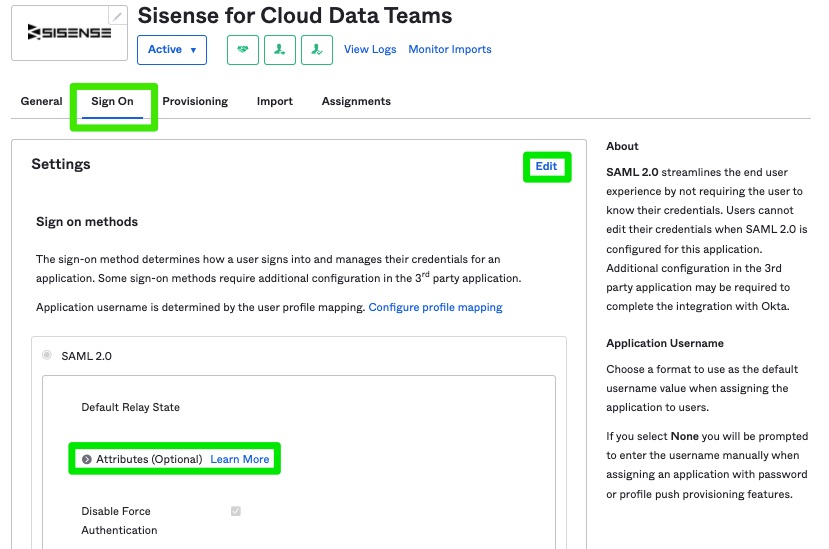
Task: Click the Edit button in Settings
Action: point(546,166)
